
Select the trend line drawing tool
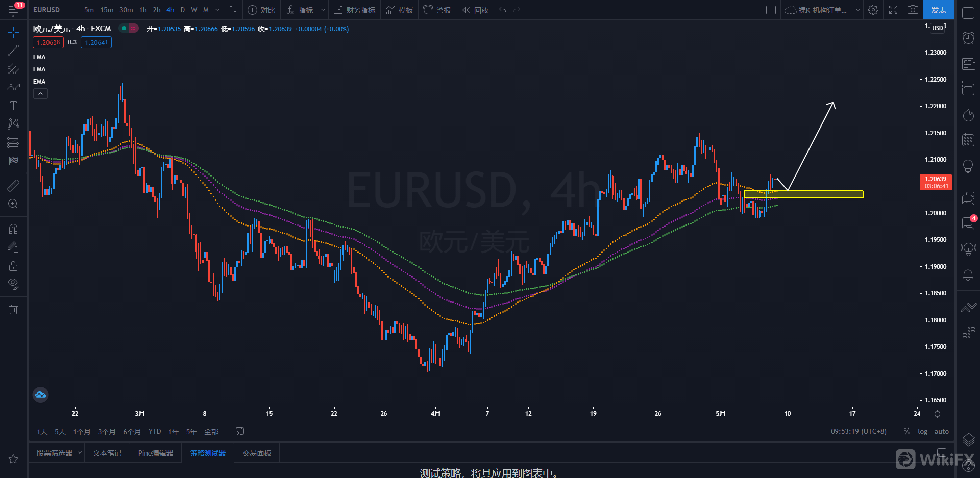(13, 51)
